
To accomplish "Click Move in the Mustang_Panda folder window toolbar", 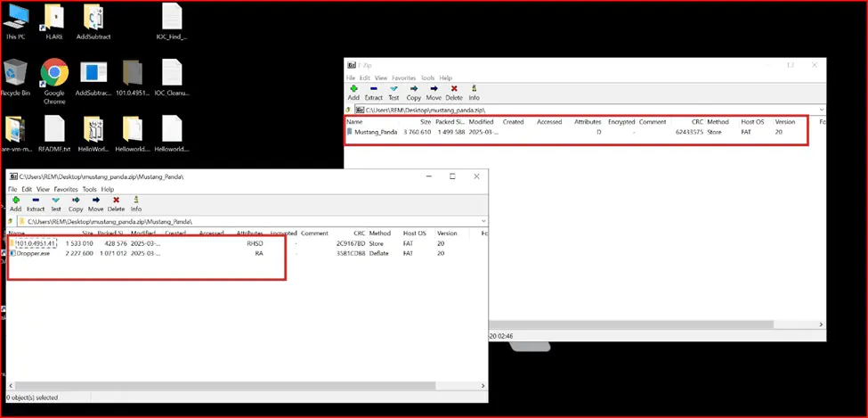I will 95,204.
